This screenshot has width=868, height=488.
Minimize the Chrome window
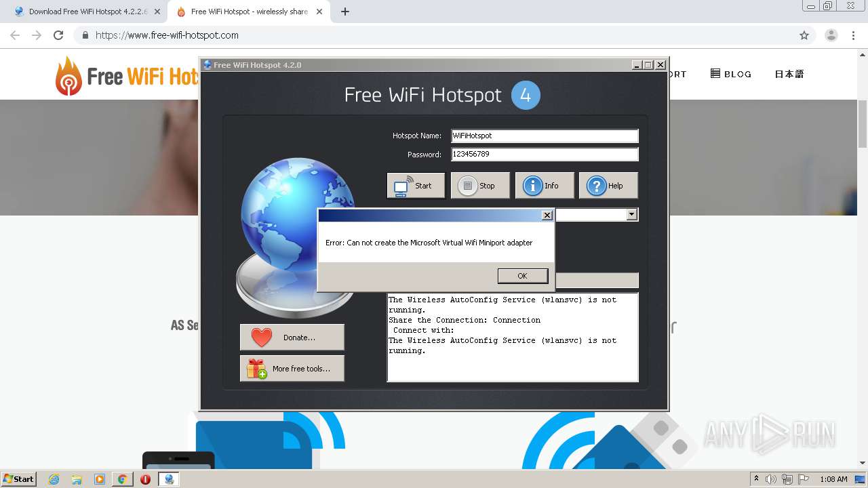pos(811,5)
